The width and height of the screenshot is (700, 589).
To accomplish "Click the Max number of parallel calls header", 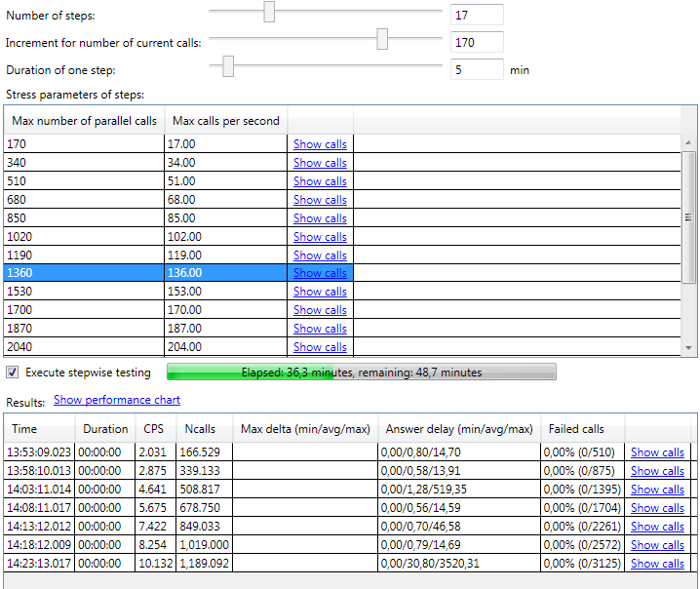I will (85, 121).
